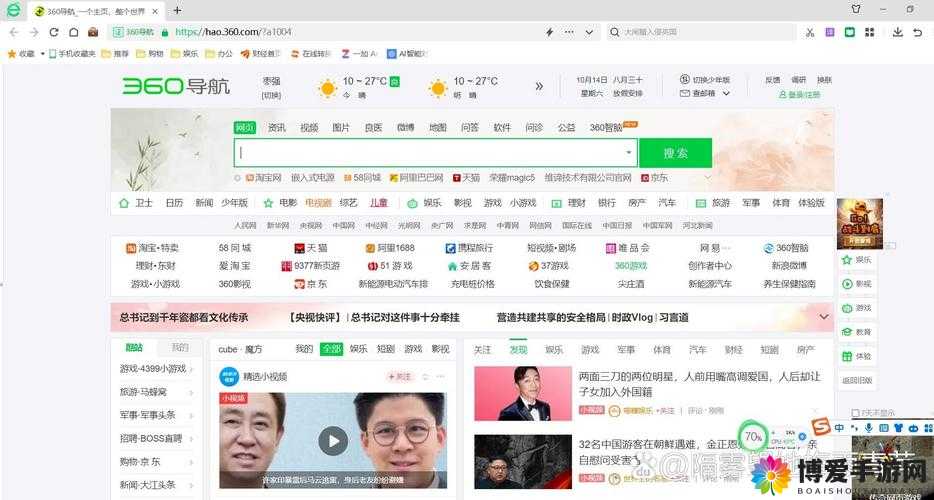Image resolution: width=934 pixels, height=500 pixels.
Task: Open the 收藏 star favorites button
Action: point(21,54)
